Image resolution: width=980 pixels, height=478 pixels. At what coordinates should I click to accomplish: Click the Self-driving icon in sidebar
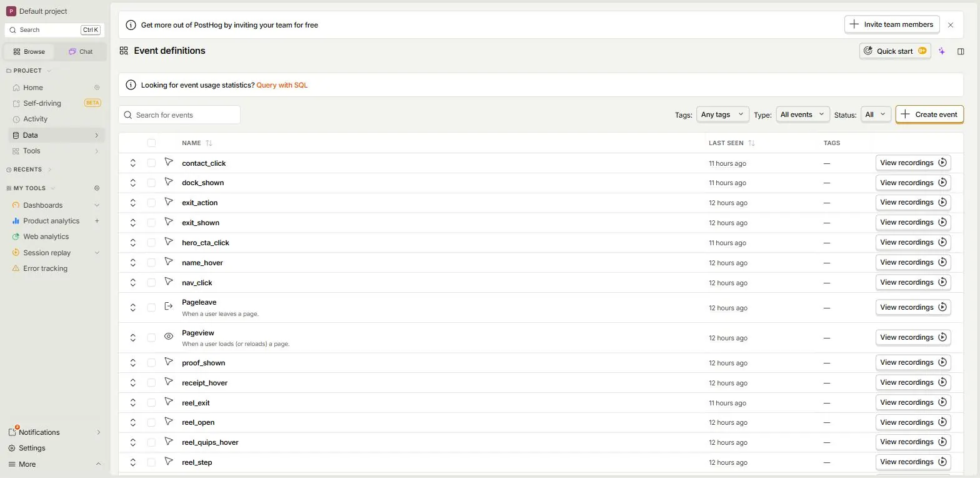[16, 103]
